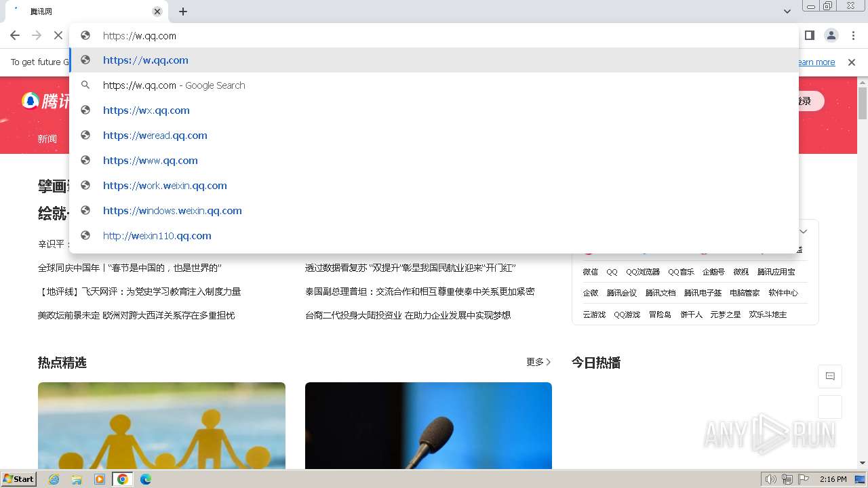868x488 pixels.
Task: Open the 企鹅号 product link
Action: [x=713, y=272]
